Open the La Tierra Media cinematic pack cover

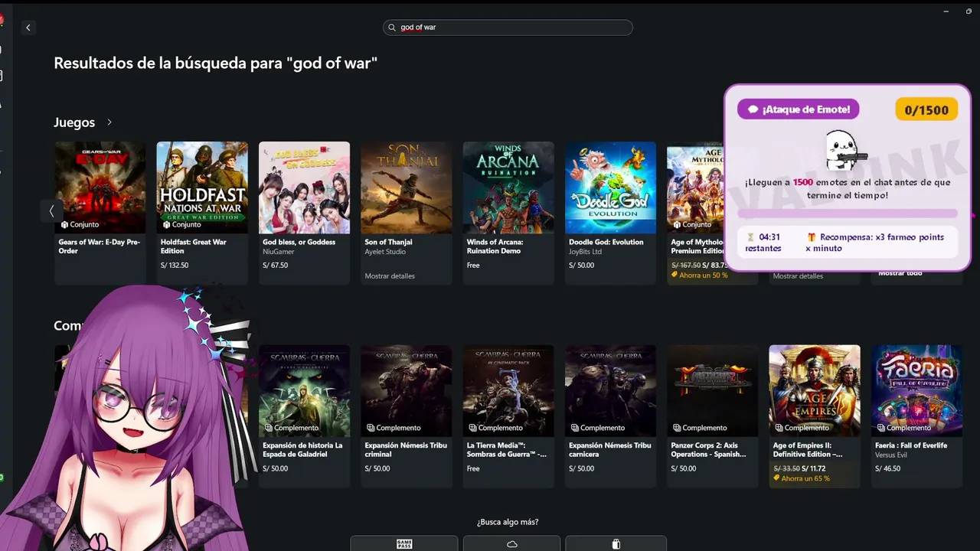click(508, 391)
